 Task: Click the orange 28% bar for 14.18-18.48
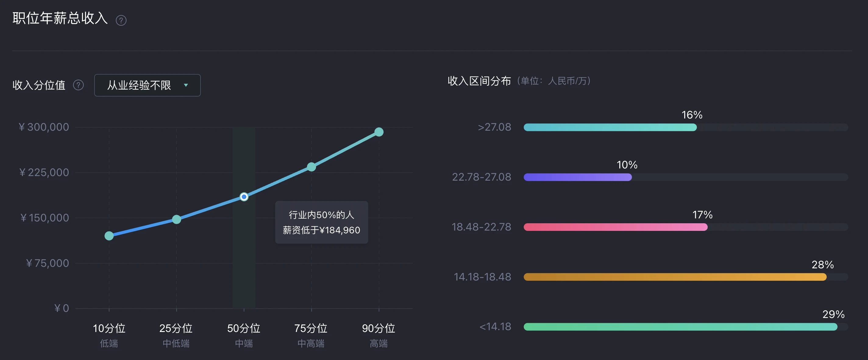point(675,277)
